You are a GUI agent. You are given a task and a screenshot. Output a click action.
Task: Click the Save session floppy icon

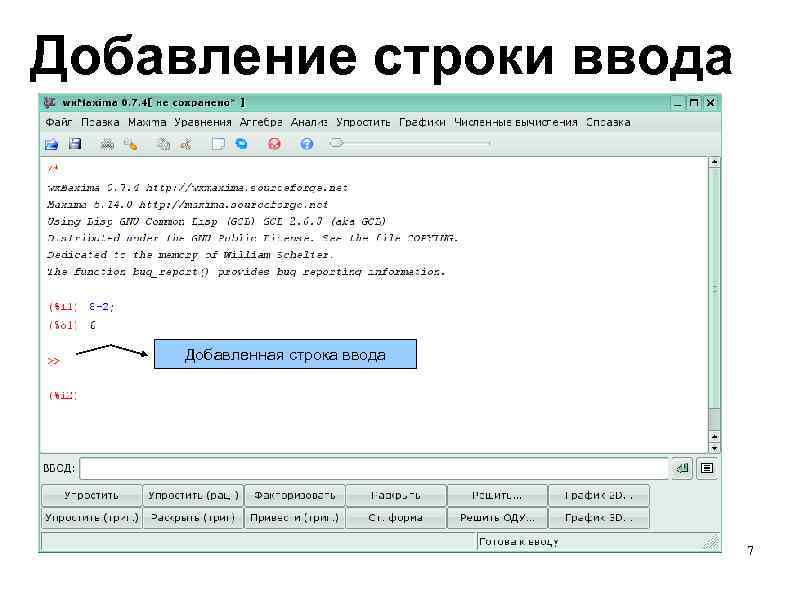click(75, 144)
